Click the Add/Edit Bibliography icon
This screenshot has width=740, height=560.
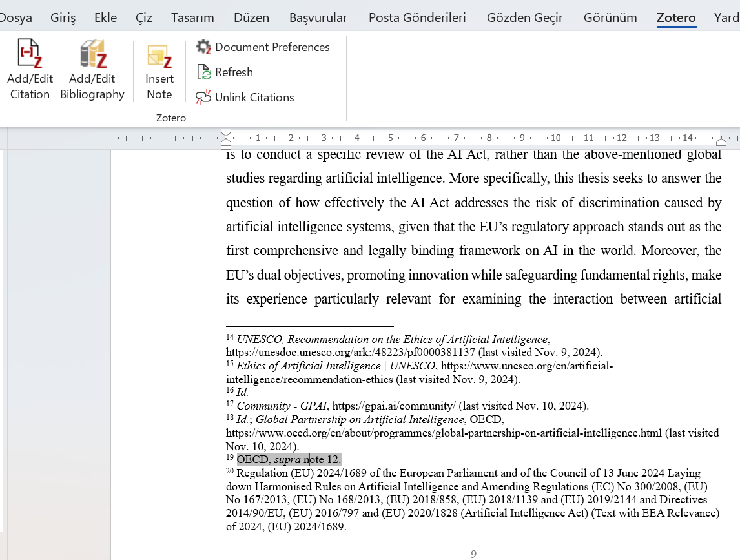(93, 54)
